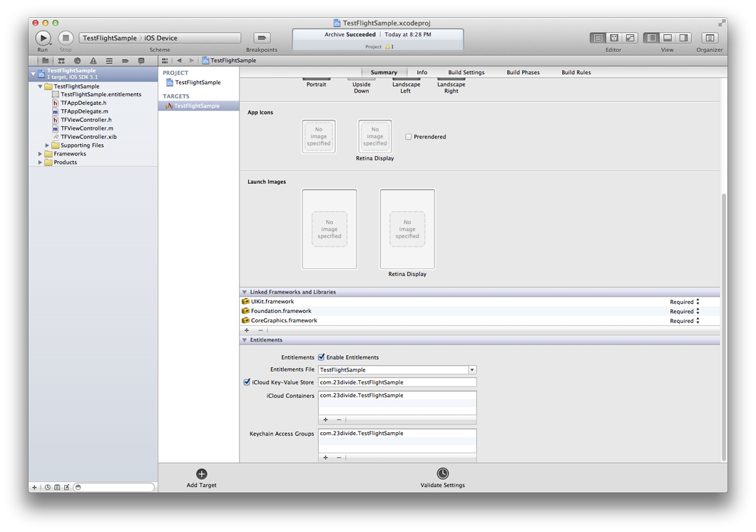
Task: Click the iCloud Key-Value Store text field
Action: (397, 382)
